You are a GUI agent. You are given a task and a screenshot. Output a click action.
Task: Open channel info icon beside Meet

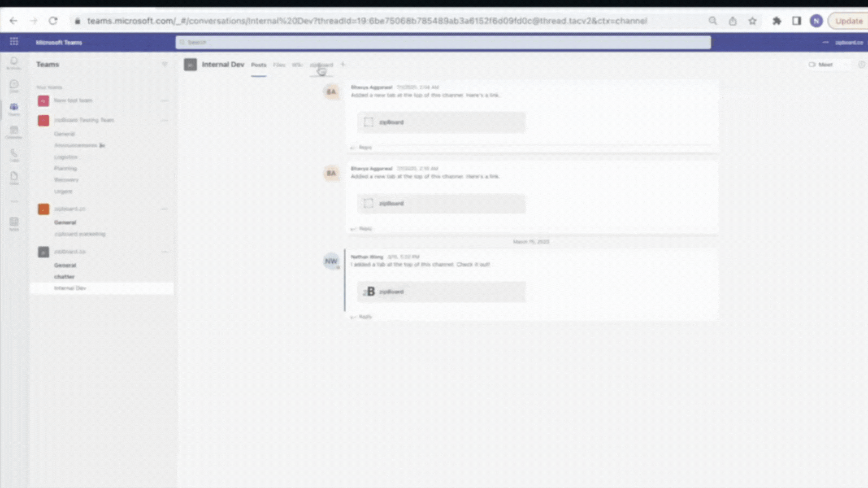click(861, 64)
